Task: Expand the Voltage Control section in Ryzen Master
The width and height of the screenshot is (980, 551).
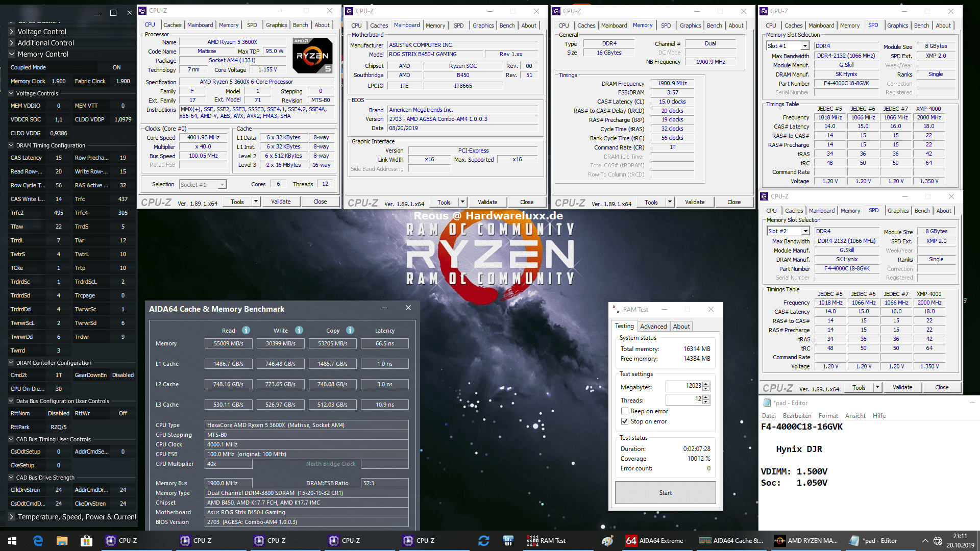Action: click(11, 32)
